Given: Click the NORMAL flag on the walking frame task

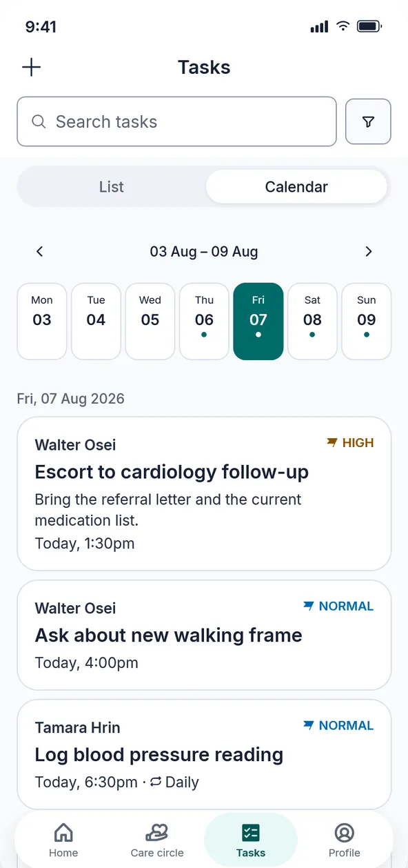Looking at the screenshot, I should (338, 606).
